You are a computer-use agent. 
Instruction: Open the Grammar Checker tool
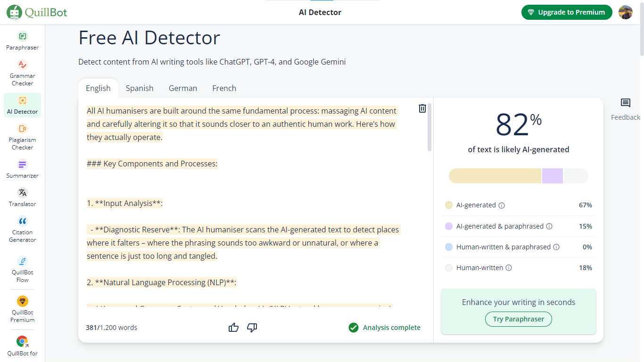click(22, 73)
